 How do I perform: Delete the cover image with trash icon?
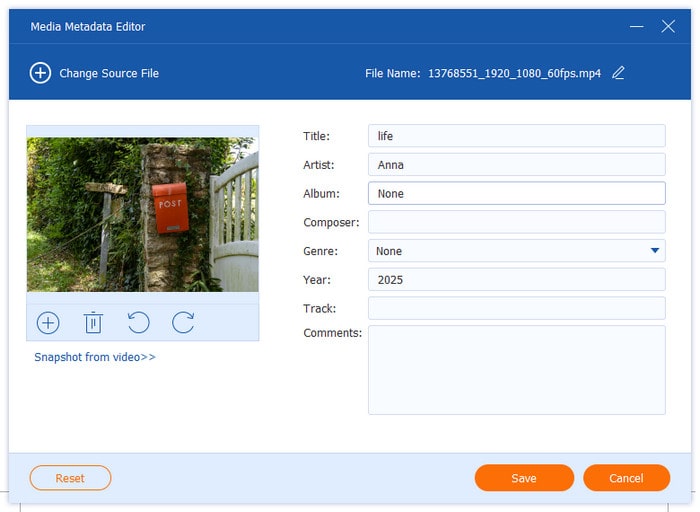point(93,323)
